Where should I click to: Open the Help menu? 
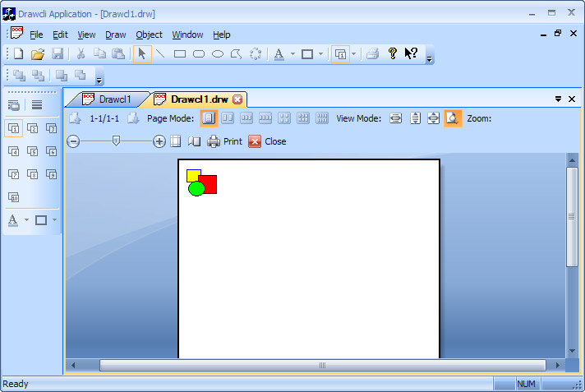(x=222, y=35)
